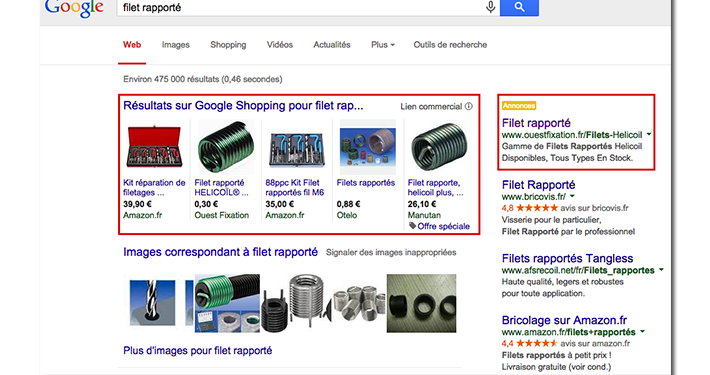
Task: Click the microphone voice search icon
Action: coord(490,7)
